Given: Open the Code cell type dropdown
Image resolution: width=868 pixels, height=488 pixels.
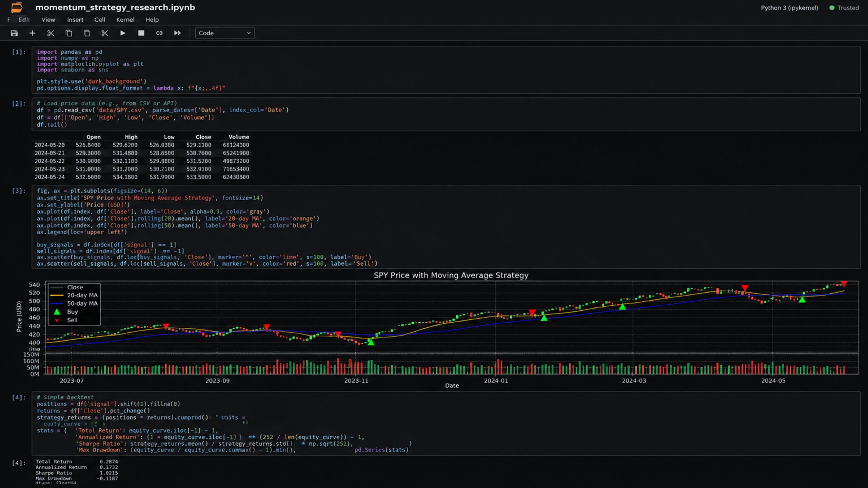Looking at the screenshot, I should click(224, 33).
